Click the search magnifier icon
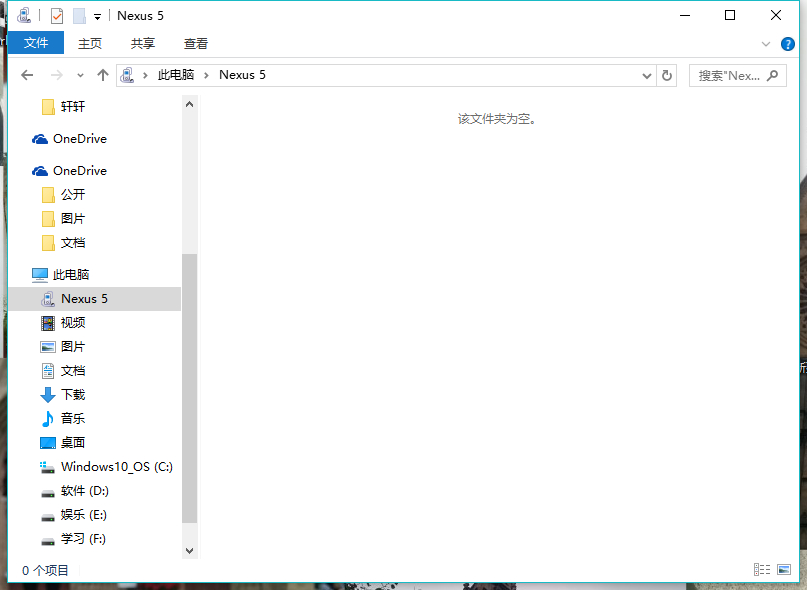Viewport: 807px width, 590px height. click(x=772, y=76)
